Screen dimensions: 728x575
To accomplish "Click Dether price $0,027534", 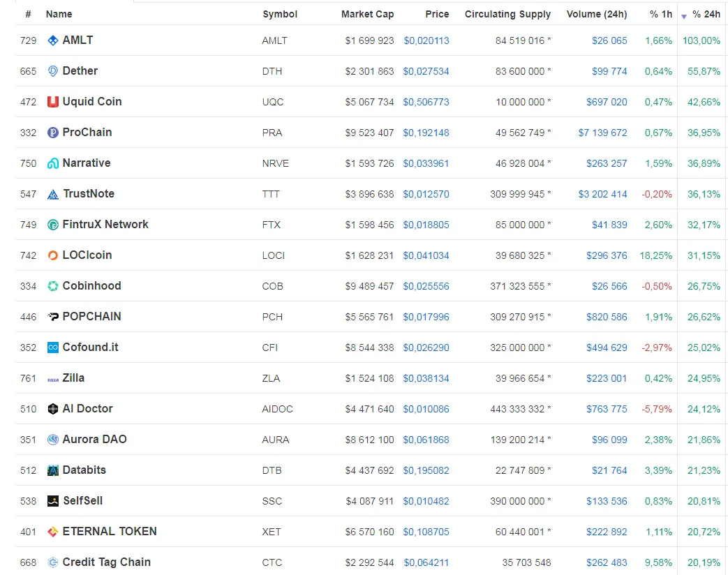I will pyautogui.click(x=426, y=71).
